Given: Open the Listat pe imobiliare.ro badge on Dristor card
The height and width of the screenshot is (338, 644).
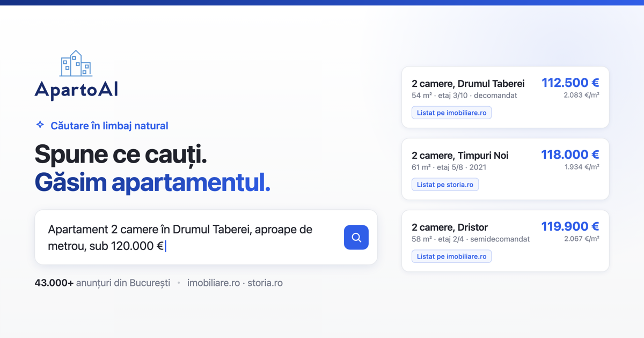Looking at the screenshot, I should (451, 256).
